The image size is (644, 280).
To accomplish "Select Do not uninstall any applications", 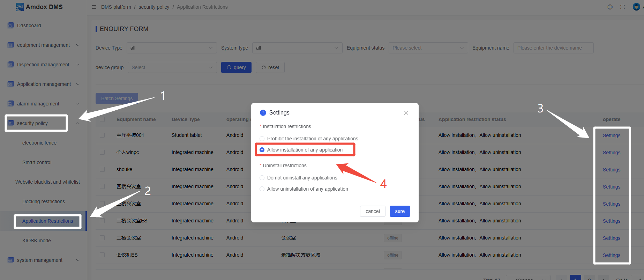I will click(262, 178).
